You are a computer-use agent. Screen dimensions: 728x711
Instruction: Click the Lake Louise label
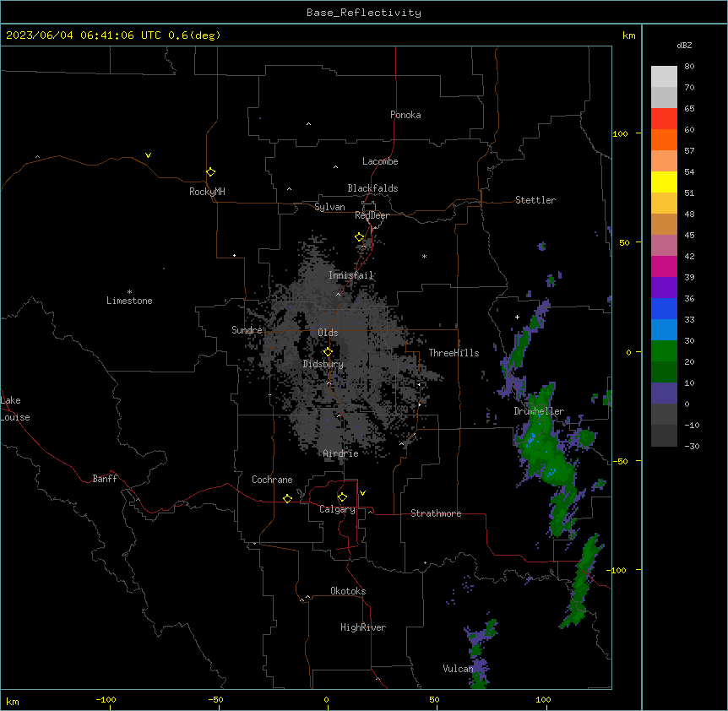[15, 409]
